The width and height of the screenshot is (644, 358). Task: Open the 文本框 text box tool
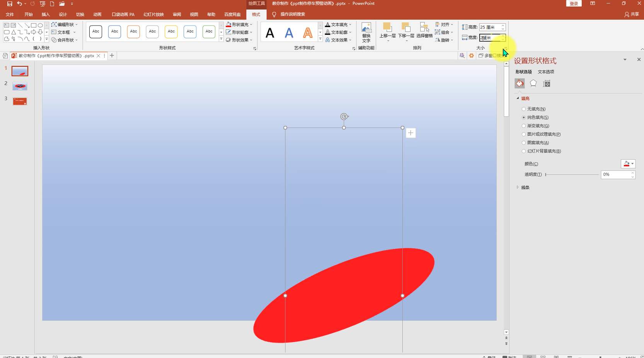click(64, 32)
